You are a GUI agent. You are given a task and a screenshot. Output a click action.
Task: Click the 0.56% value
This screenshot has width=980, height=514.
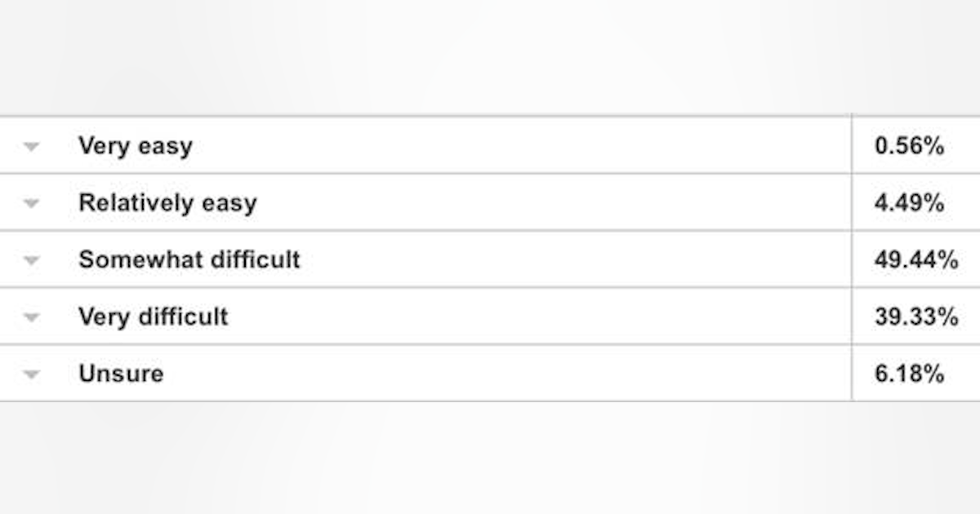point(909,146)
